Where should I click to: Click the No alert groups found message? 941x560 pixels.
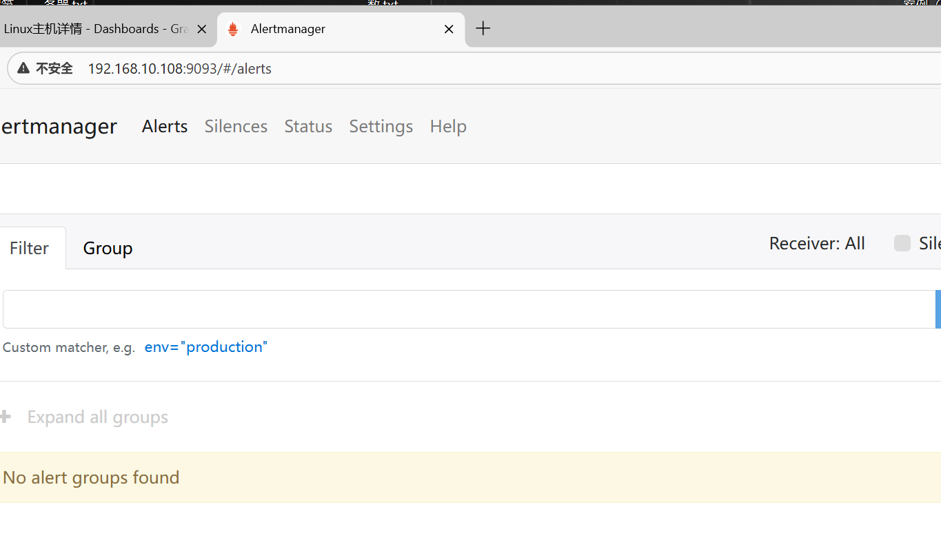tap(91, 477)
